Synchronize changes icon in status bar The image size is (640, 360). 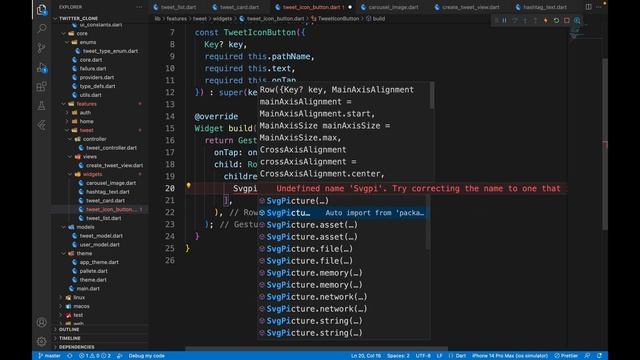pos(70,356)
